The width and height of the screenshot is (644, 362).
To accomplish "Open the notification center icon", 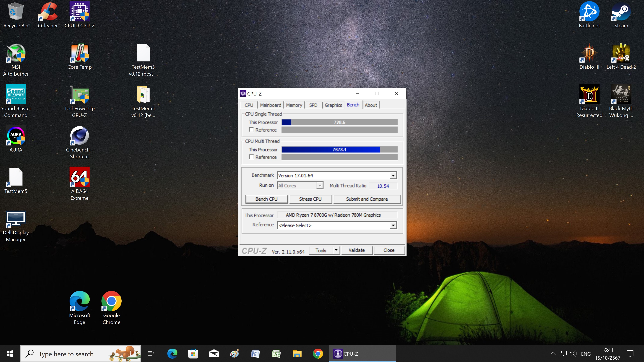I will pos(630,354).
